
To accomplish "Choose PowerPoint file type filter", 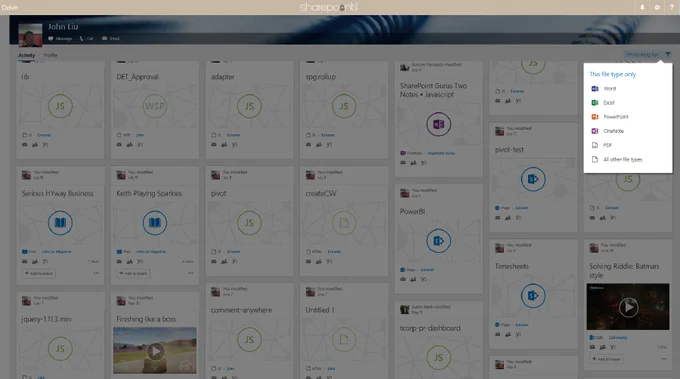I will [x=615, y=117].
